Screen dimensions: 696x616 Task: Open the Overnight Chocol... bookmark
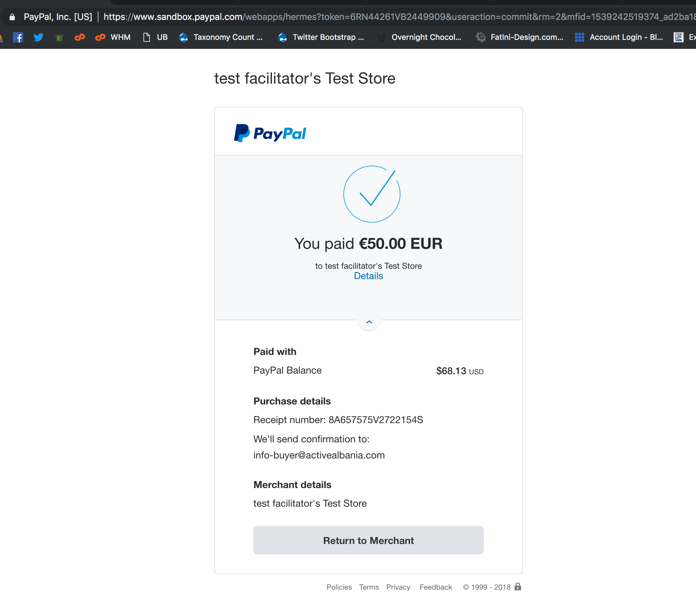click(x=419, y=37)
